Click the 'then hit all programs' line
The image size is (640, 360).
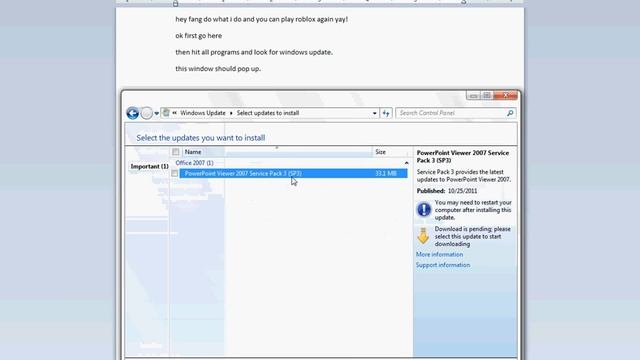(254, 52)
